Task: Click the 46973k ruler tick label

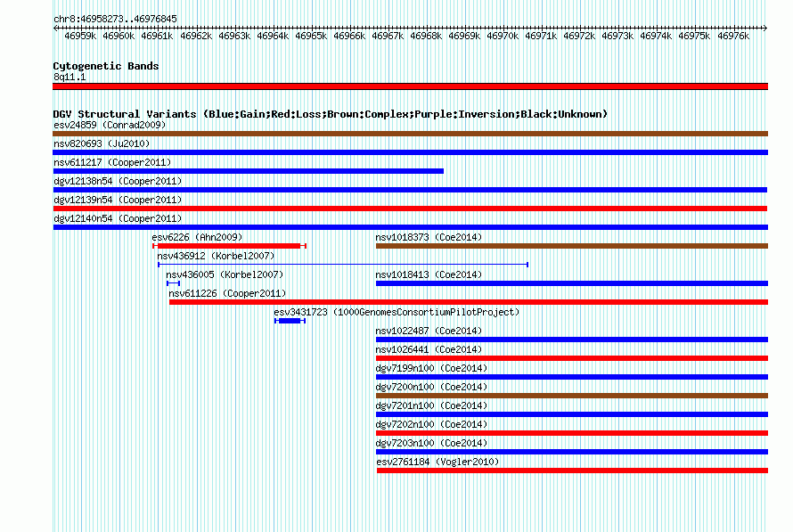Action: 617,36
